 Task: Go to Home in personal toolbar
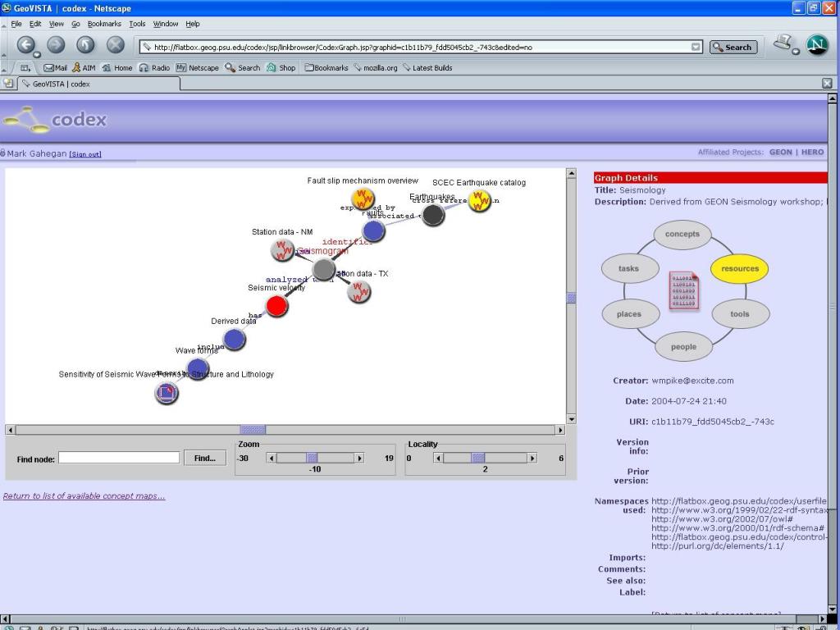pyautogui.click(x=116, y=68)
